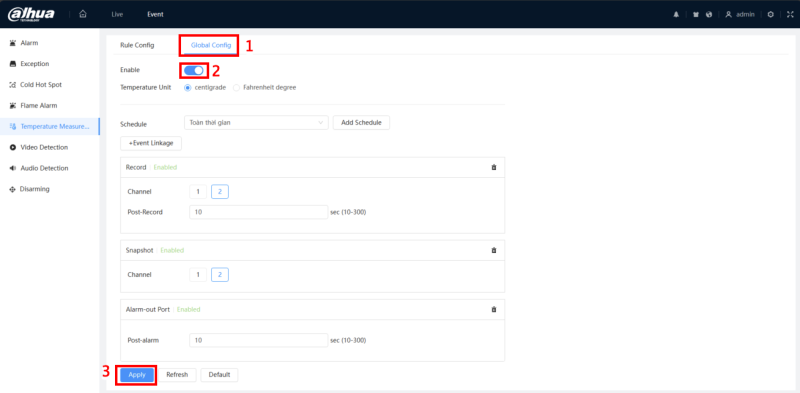Toggle Snapshot channel 1

pyautogui.click(x=198, y=275)
